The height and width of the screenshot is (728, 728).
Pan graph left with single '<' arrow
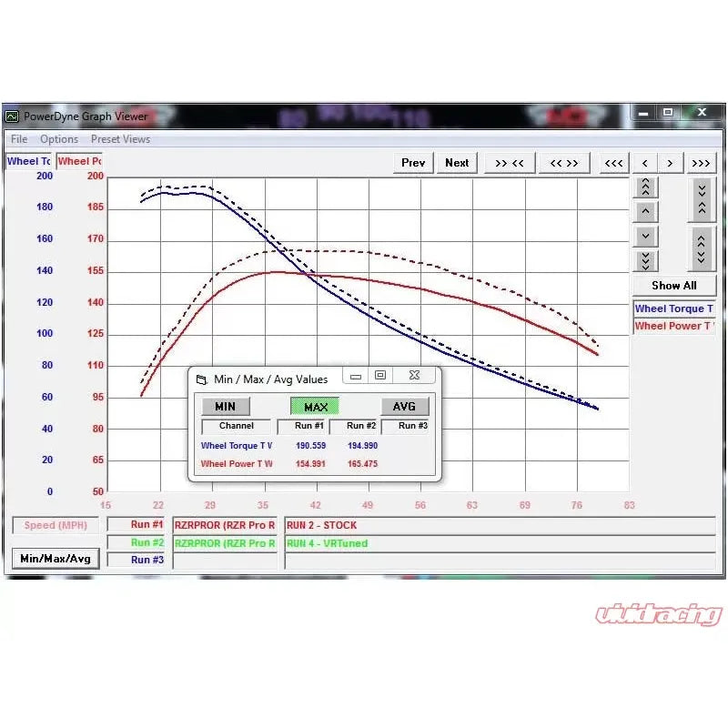645,163
